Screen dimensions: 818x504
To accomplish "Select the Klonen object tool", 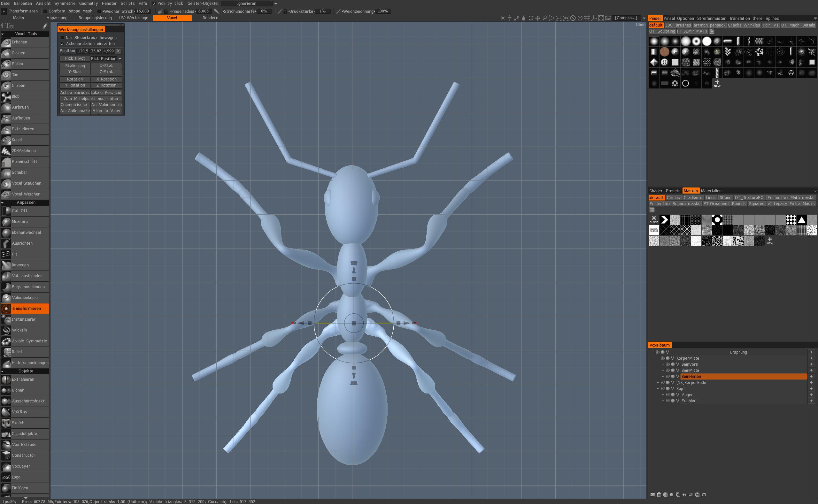I will [x=25, y=390].
